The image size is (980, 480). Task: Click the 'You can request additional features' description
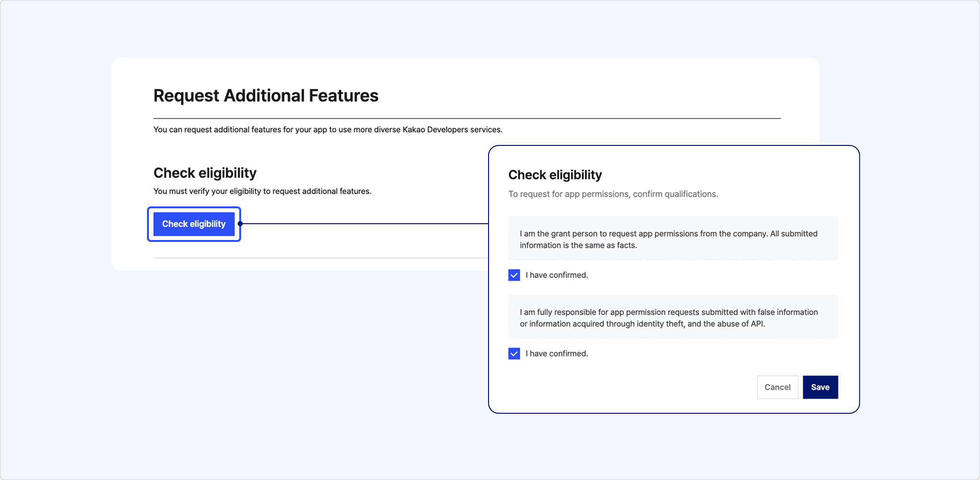[x=328, y=130]
